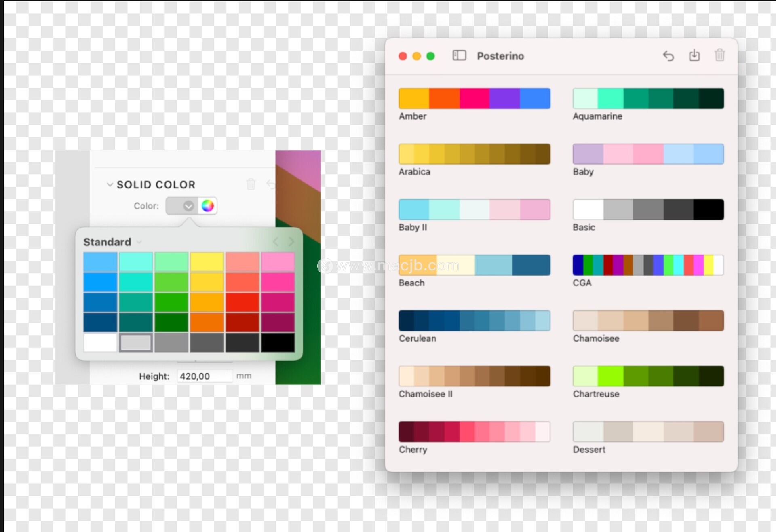Open the color wheel picker button
The height and width of the screenshot is (532, 776).
[208, 206]
